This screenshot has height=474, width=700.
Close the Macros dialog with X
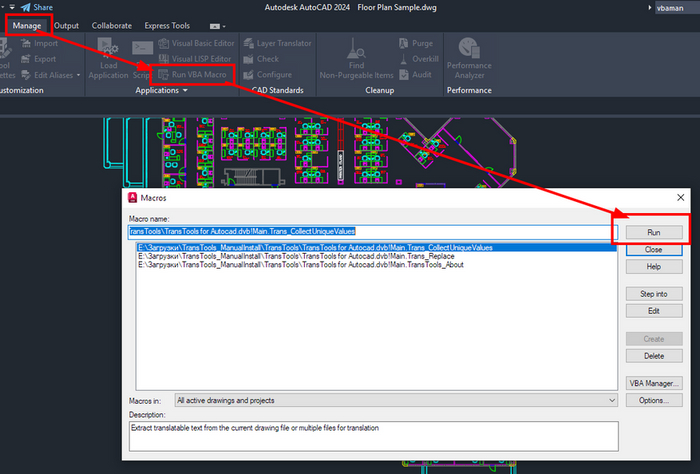680,197
